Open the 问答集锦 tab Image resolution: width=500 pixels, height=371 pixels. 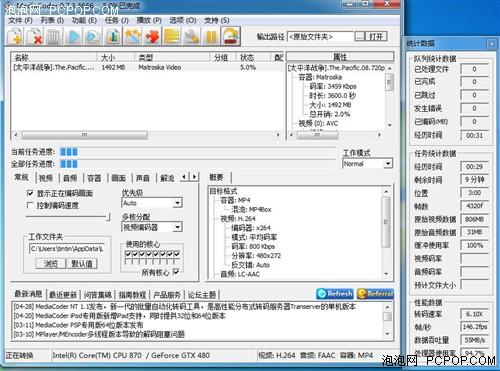98,294
